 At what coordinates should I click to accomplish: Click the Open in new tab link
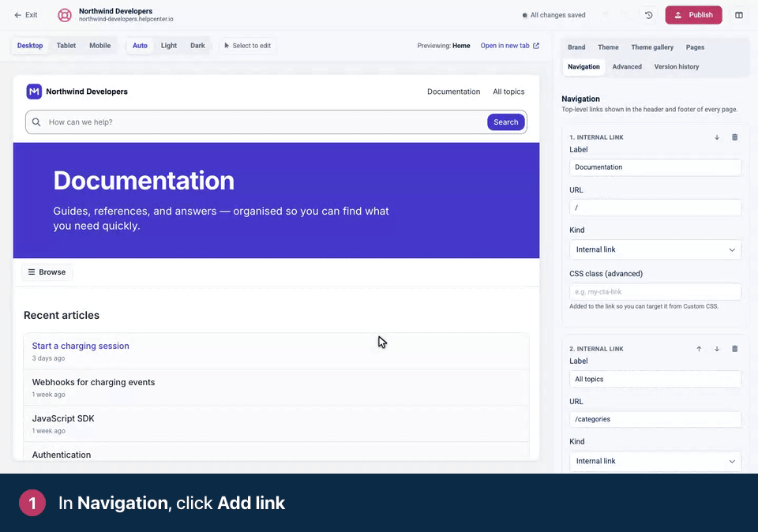pyautogui.click(x=509, y=46)
